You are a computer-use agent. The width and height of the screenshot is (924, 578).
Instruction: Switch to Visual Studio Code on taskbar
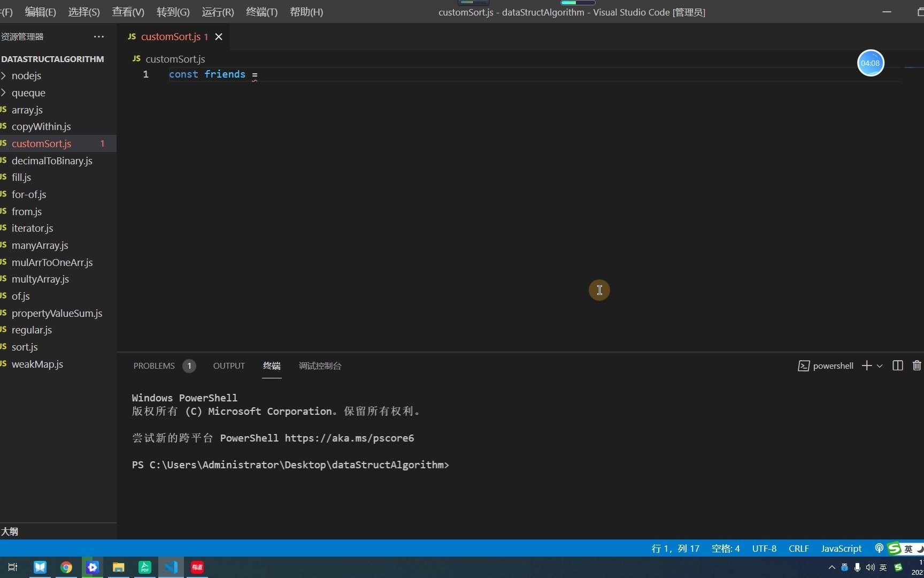point(171,567)
